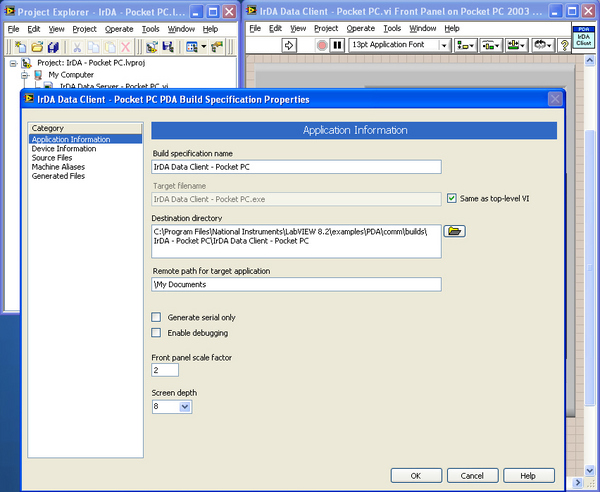Click the Cut scissors icon in Project Explorer
The image size is (600, 492).
pyautogui.click(x=77, y=47)
